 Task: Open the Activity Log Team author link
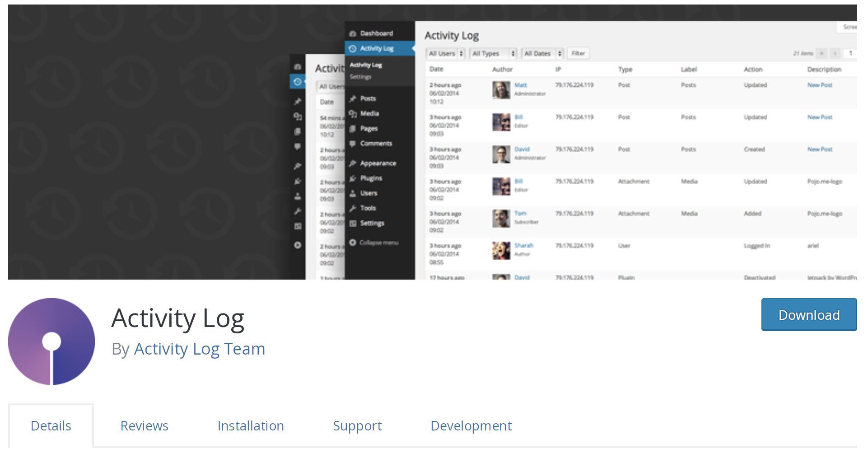click(x=200, y=349)
